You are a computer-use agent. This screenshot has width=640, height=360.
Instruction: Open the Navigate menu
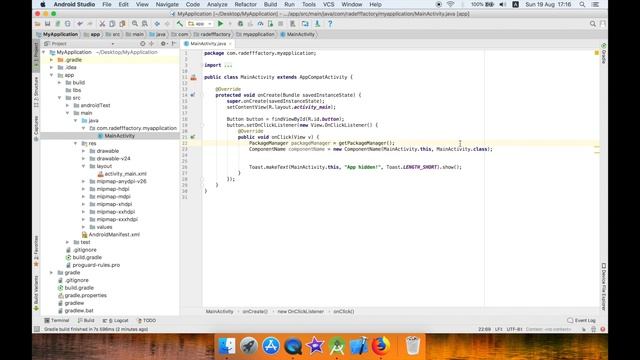167,4
